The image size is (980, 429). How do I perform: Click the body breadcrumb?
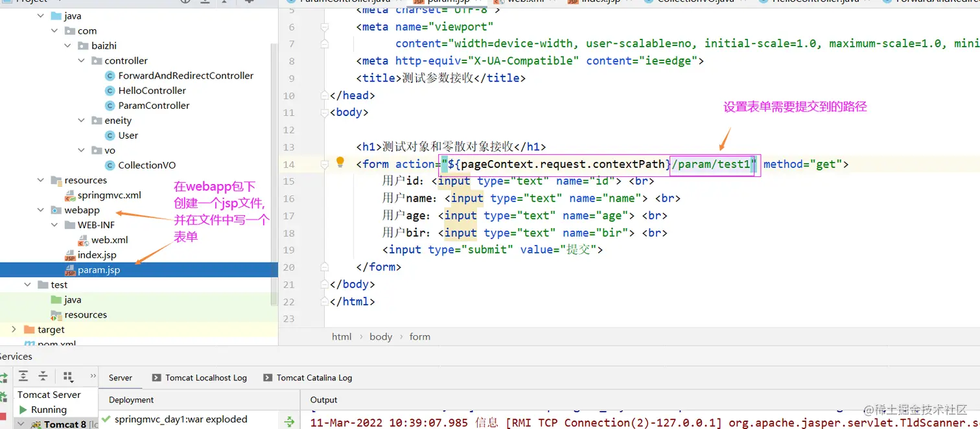(x=381, y=336)
